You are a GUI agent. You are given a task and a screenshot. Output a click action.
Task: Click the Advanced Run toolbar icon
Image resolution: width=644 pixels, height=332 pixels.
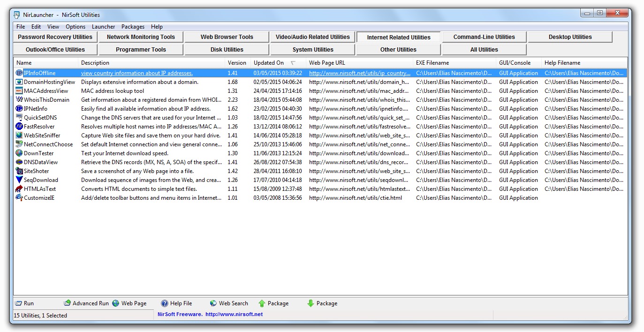click(67, 303)
